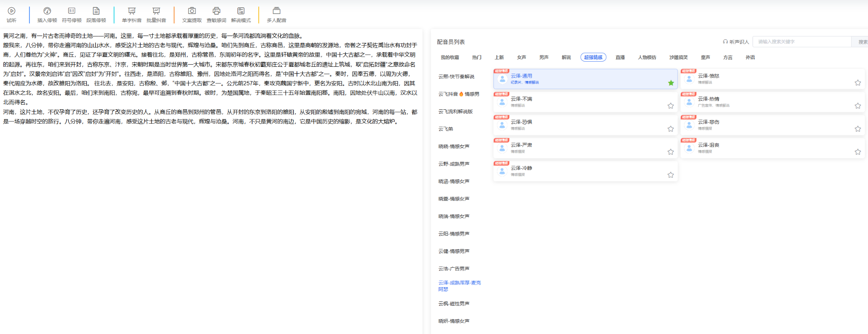This screenshot has width=868, height=334.
Task: Click the avatar icon of 云泽-热情
Action: pos(689,102)
